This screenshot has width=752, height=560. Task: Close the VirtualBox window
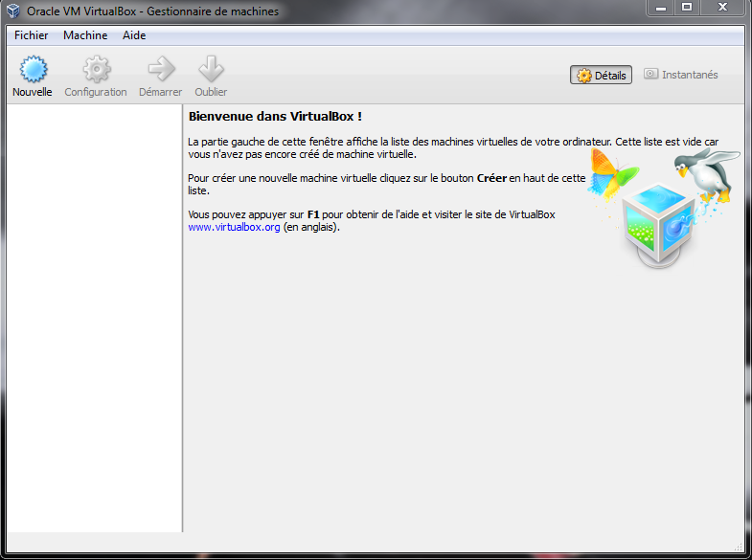pos(722,8)
